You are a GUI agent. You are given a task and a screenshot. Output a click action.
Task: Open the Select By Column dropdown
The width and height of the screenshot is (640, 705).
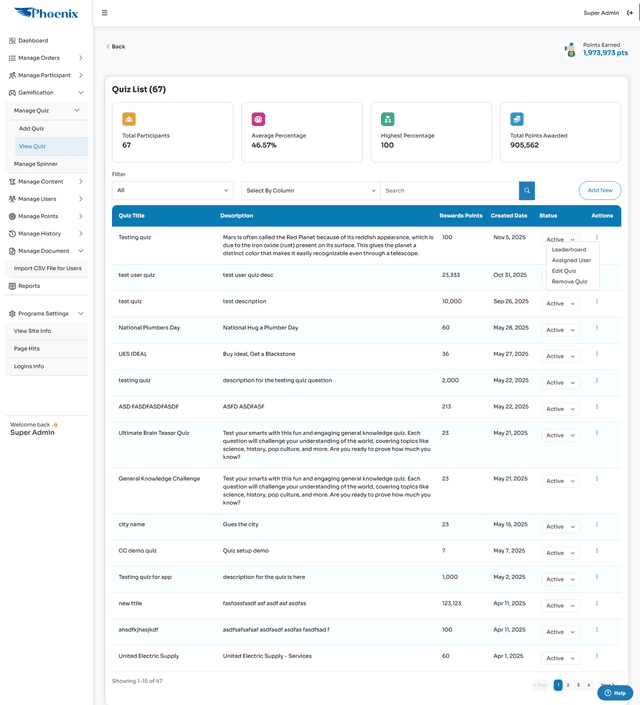311,191
